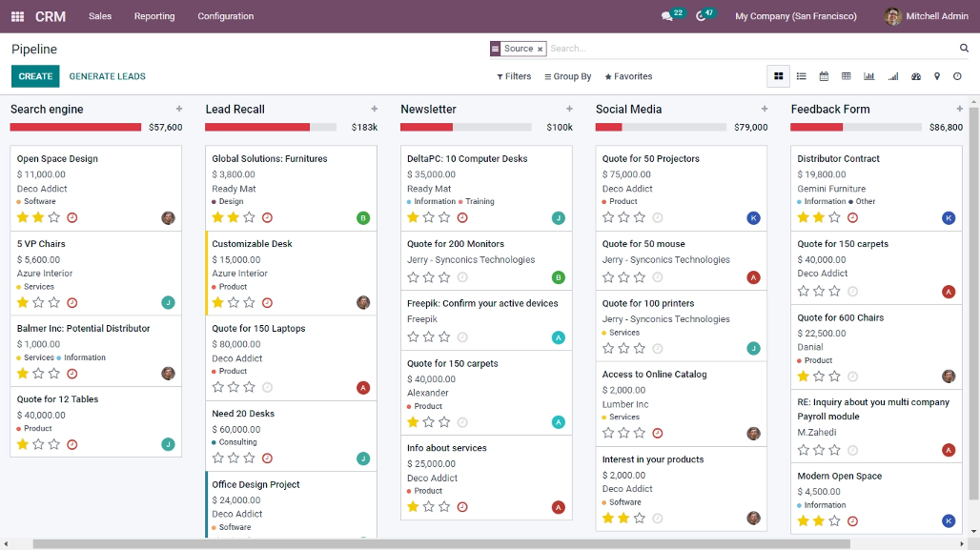This screenshot has height=550, width=980.
Task: Switch to the Calendar view
Action: [824, 76]
